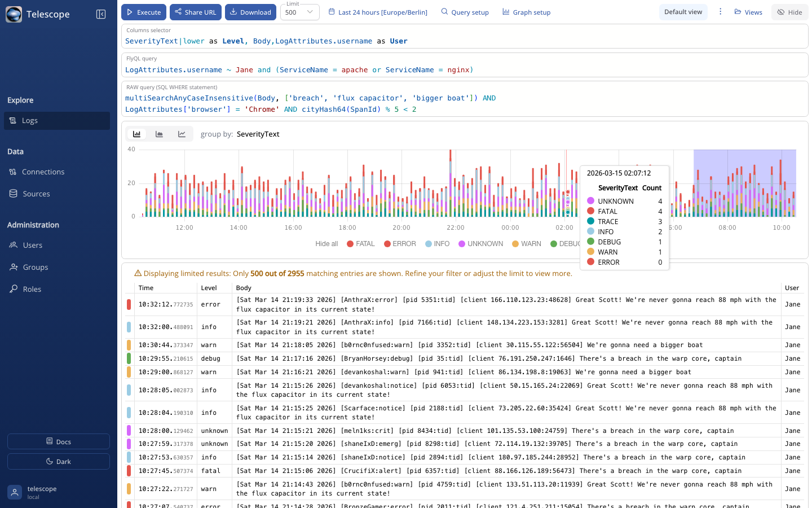812x508 pixels.
Task: Toggle WARN series in chart legend
Action: pos(527,244)
